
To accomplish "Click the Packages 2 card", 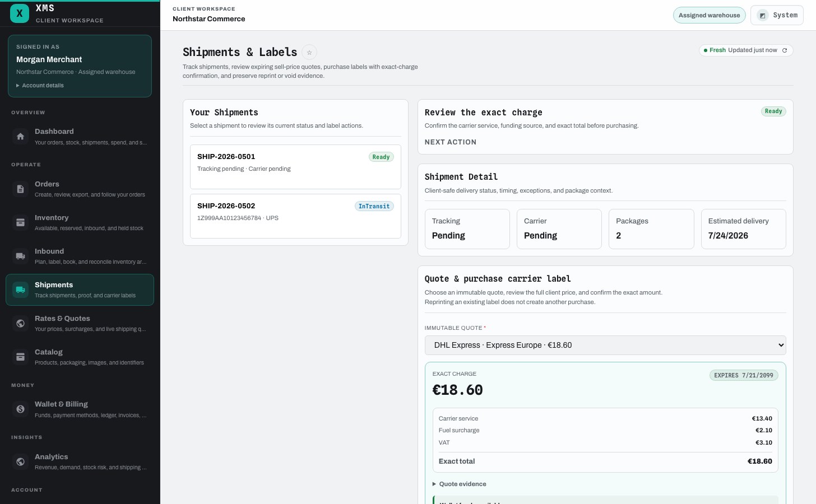I will point(651,229).
